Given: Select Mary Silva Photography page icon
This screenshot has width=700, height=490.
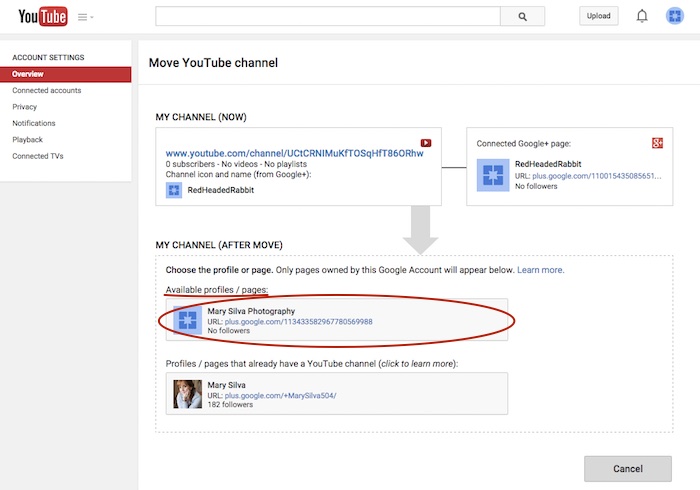Looking at the screenshot, I should coord(188,321).
